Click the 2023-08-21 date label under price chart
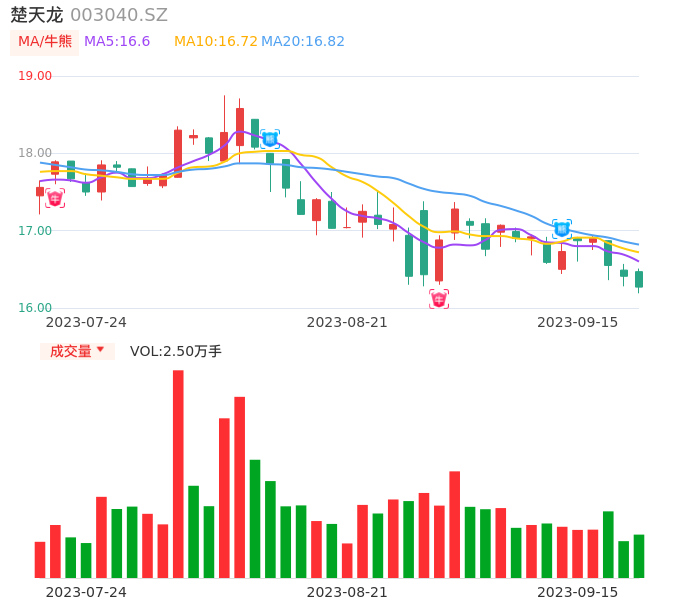The height and width of the screenshot is (606, 686). (x=347, y=322)
